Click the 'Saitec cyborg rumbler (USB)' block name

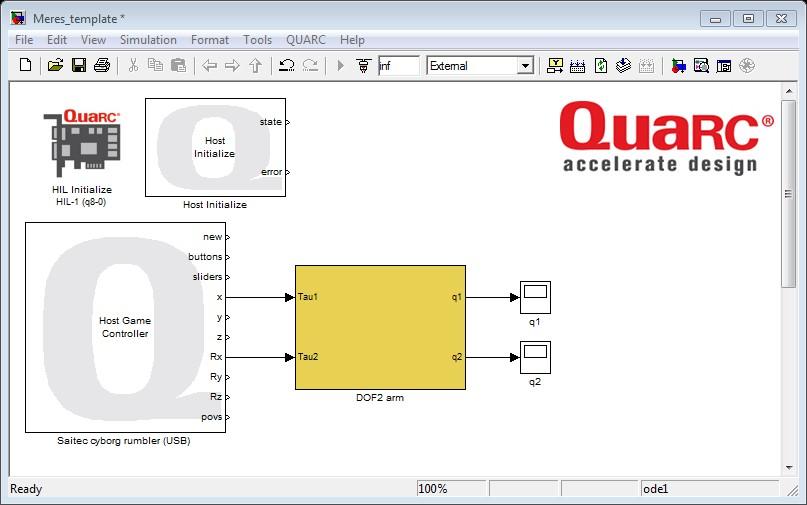click(124, 441)
